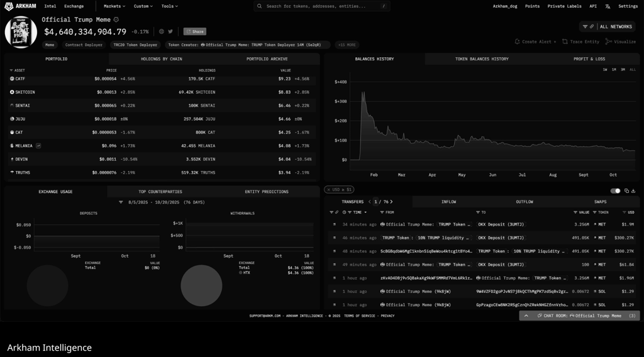Switch to the Top Counterparties tab

[160, 192]
